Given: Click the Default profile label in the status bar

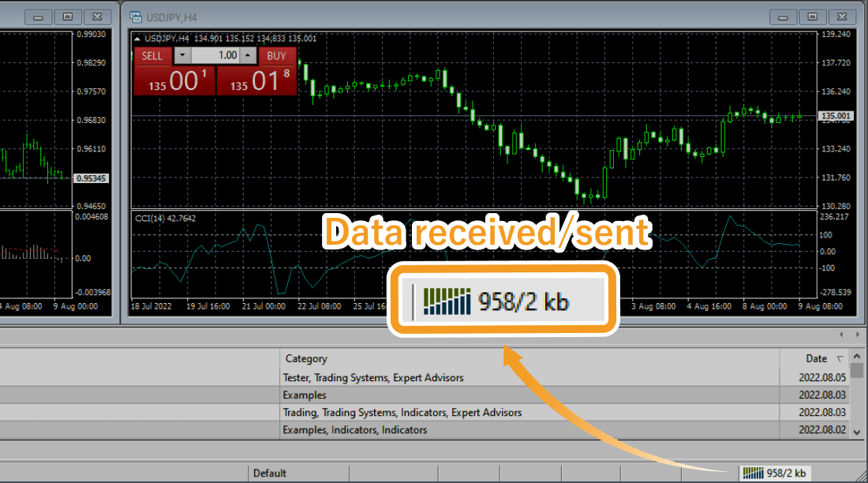Looking at the screenshot, I should [268, 473].
